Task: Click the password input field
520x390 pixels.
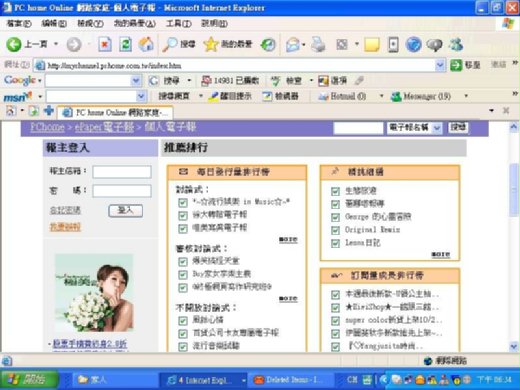Action: click(122, 191)
